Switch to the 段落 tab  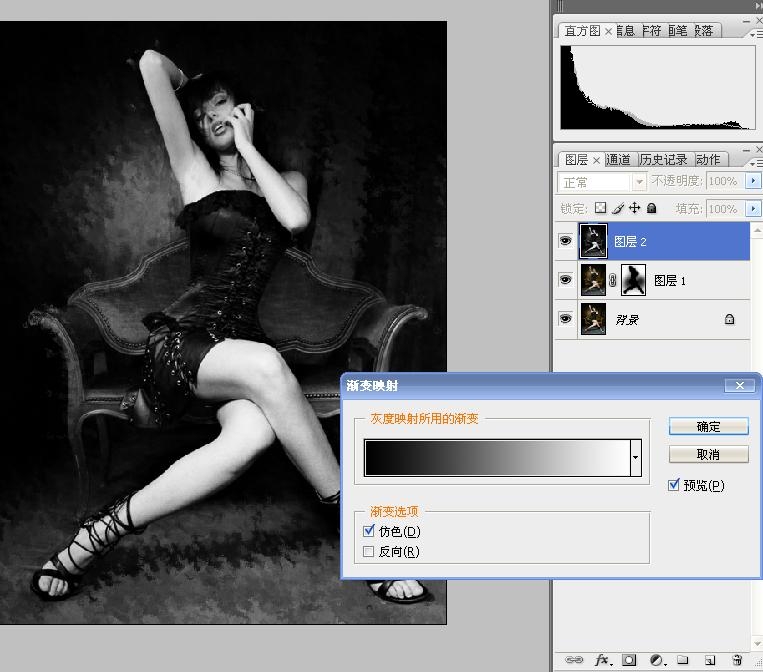tap(703, 31)
